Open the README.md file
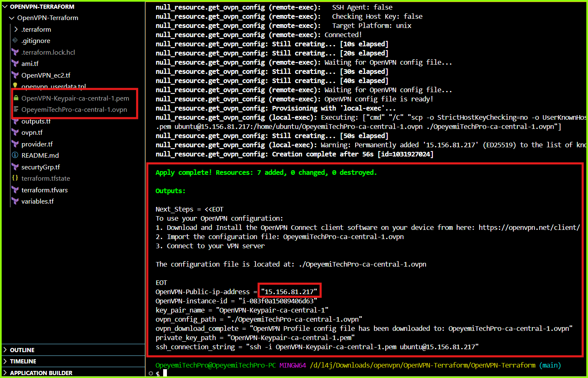588x378 pixels. pos(40,155)
